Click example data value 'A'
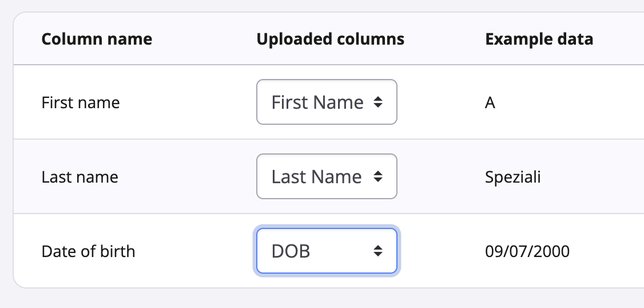644x308 pixels. (490, 103)
